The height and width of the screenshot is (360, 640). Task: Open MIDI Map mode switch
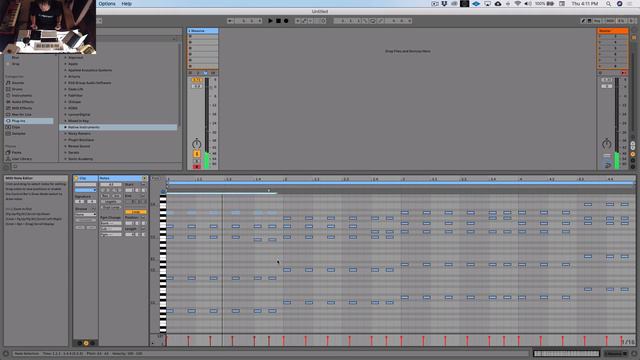click(610, 21)
